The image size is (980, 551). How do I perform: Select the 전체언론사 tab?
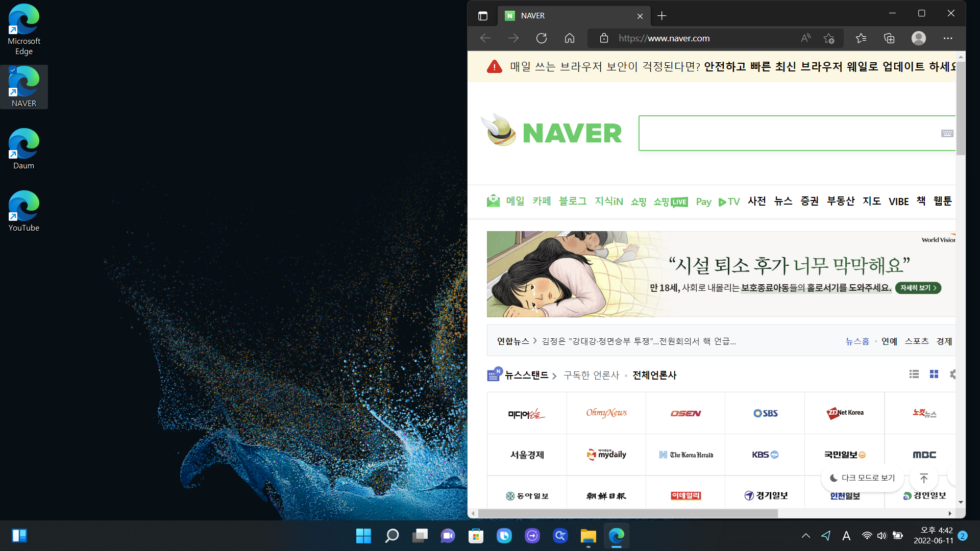654,375
